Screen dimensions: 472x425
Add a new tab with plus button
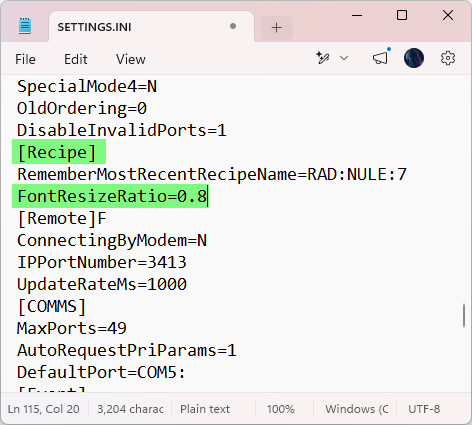pyautogui.click(x=277, y=28)
